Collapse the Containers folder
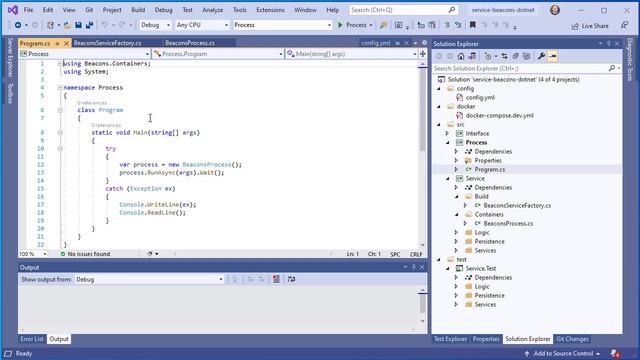Image resolution: width=640 pixels, height=360 pixels. click(457, 214)
